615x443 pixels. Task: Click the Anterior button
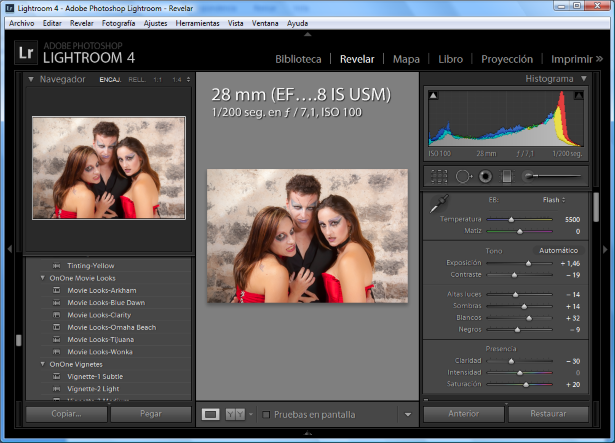464,414
